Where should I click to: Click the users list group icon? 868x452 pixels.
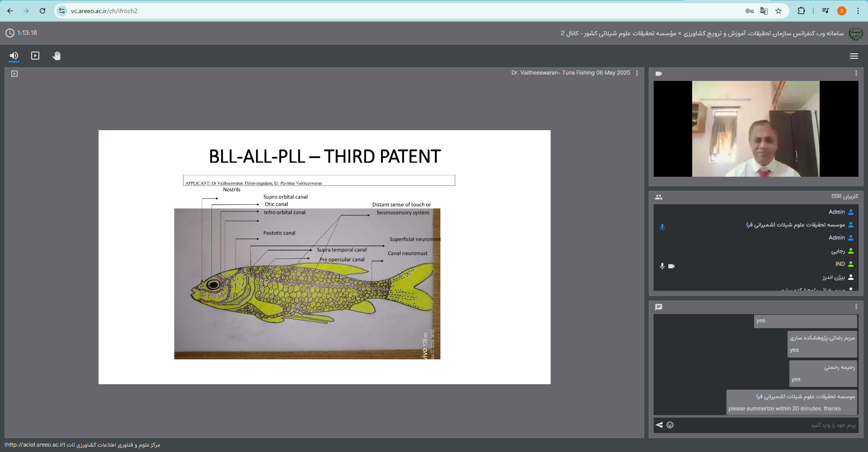659,197
